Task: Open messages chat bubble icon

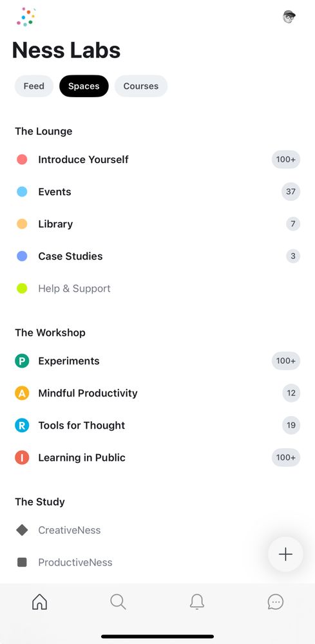Action: 275,602
